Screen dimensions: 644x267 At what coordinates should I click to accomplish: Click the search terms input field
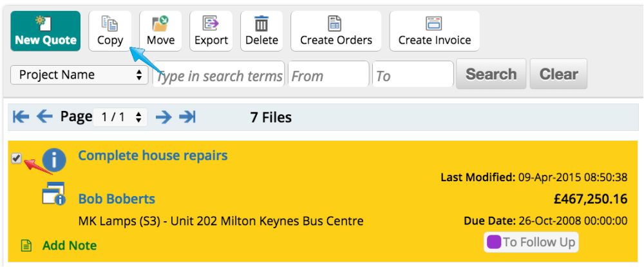coord(218,74)
